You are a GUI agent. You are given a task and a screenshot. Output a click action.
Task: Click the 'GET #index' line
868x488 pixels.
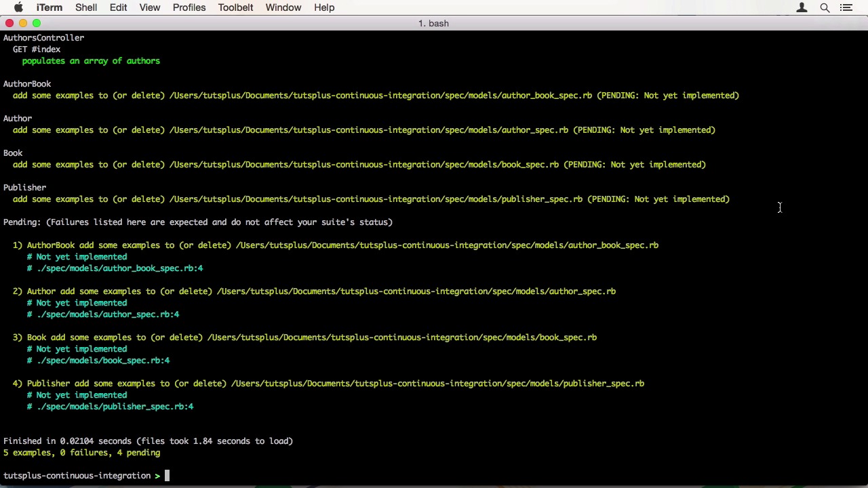pyautogui.click(x=37, y=49)
